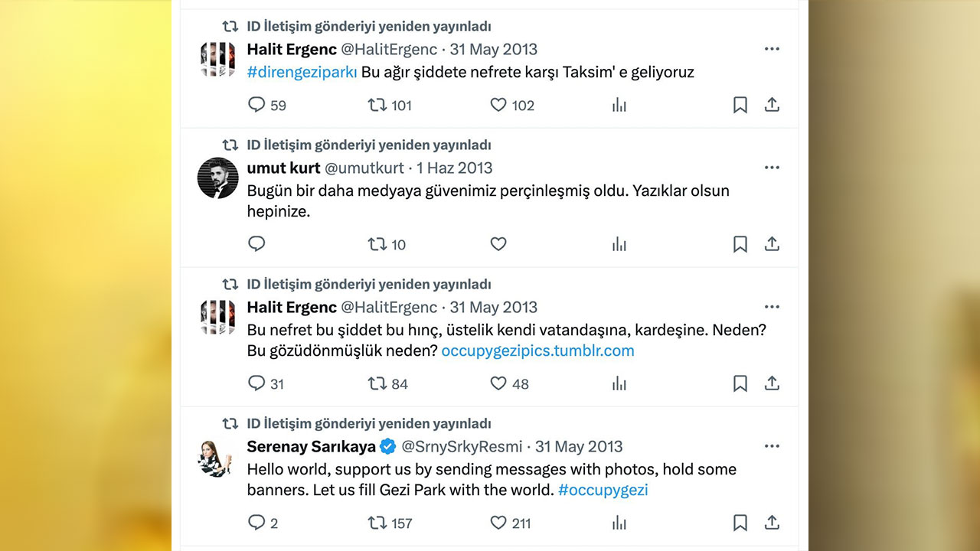Screen dimensions: 980x551
Task: Click Serenay Sarıkaya's verified badge
Action: pyautogui.click(x=387, y=446)
